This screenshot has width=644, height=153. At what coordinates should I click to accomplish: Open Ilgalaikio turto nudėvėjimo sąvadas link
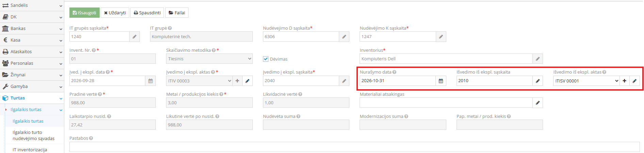pos(33,135)
